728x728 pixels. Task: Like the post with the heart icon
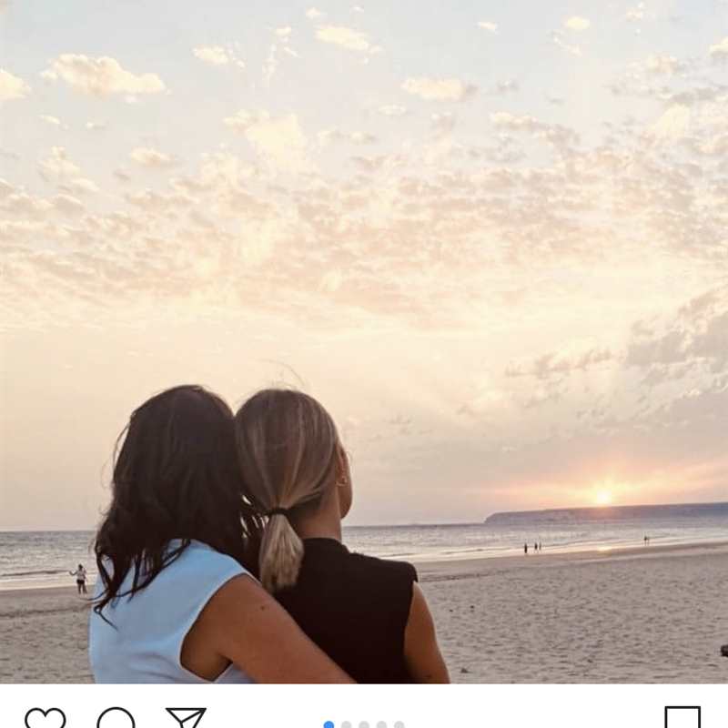45,718
